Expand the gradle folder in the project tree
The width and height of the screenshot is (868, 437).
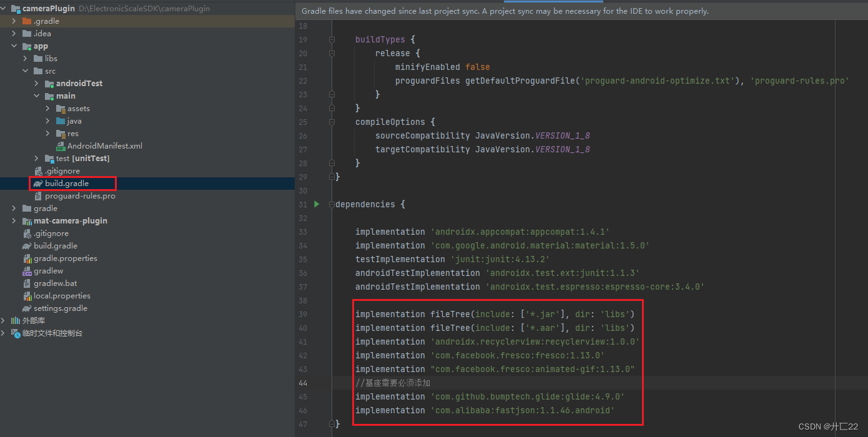pyautogui.click(x=14, y=208)
